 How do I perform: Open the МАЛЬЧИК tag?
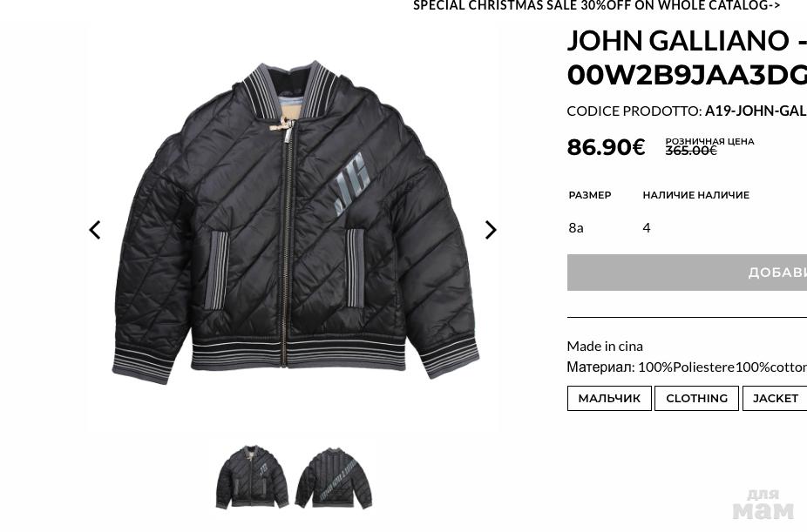click(x=609, y=399)
